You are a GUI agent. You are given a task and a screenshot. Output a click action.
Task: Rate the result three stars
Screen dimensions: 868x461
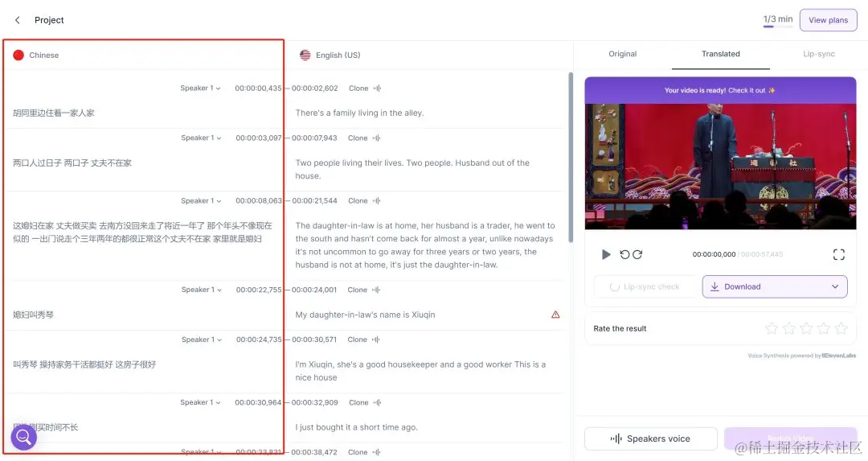[x=806, y=328]
